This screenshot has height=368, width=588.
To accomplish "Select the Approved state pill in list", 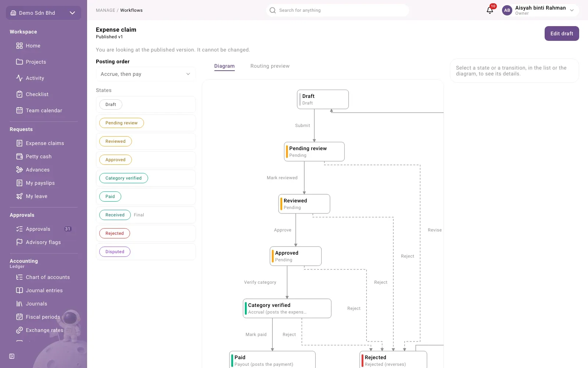I will (x=115, y=160).
